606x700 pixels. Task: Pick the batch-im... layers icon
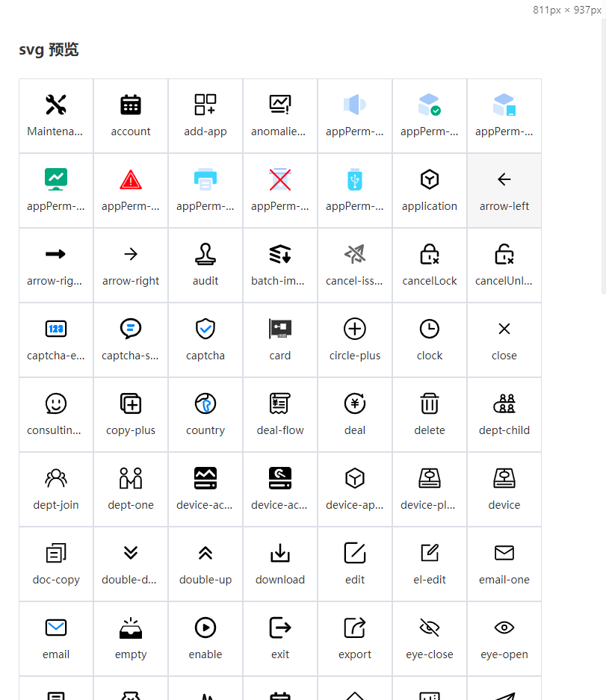[x=280, y=254]
